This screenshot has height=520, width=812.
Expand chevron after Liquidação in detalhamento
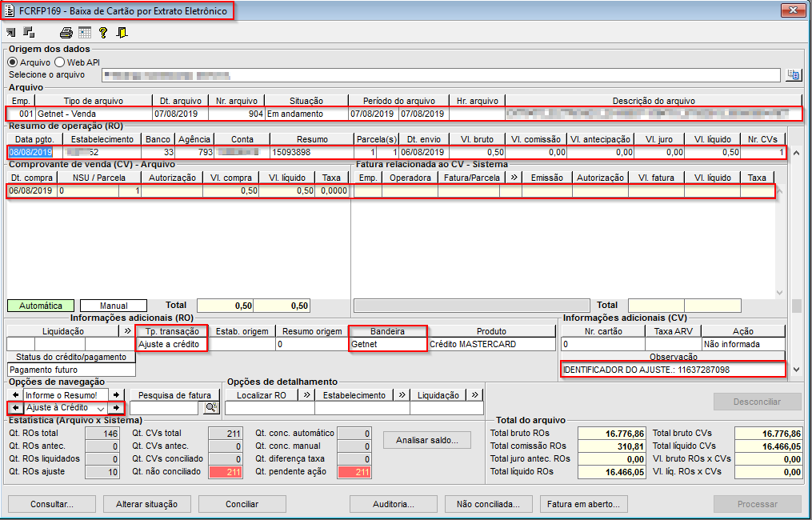pyautogui.click(x=475, y=395)
